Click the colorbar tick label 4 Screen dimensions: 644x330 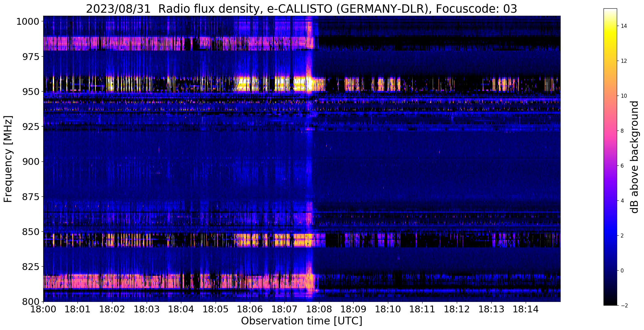(x=622, y=201)
